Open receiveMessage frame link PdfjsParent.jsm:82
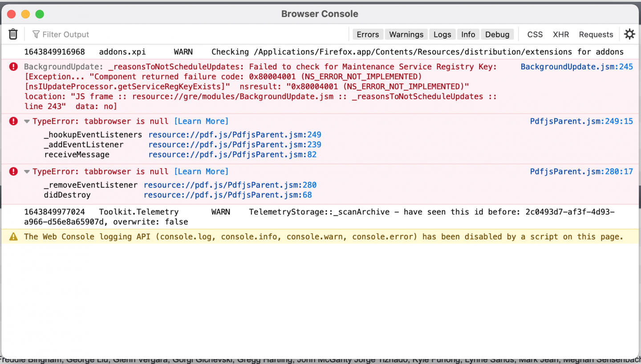 click(232, 154)
